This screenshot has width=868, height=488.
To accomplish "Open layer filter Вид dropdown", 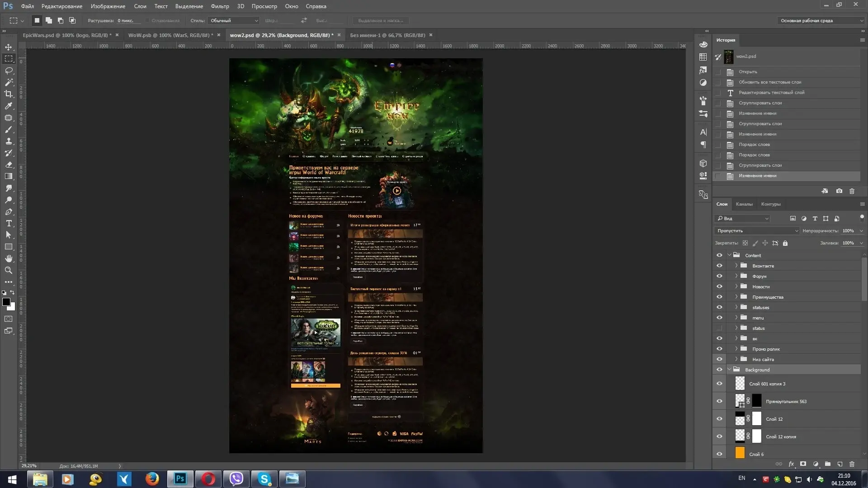I will click(742, 219).
